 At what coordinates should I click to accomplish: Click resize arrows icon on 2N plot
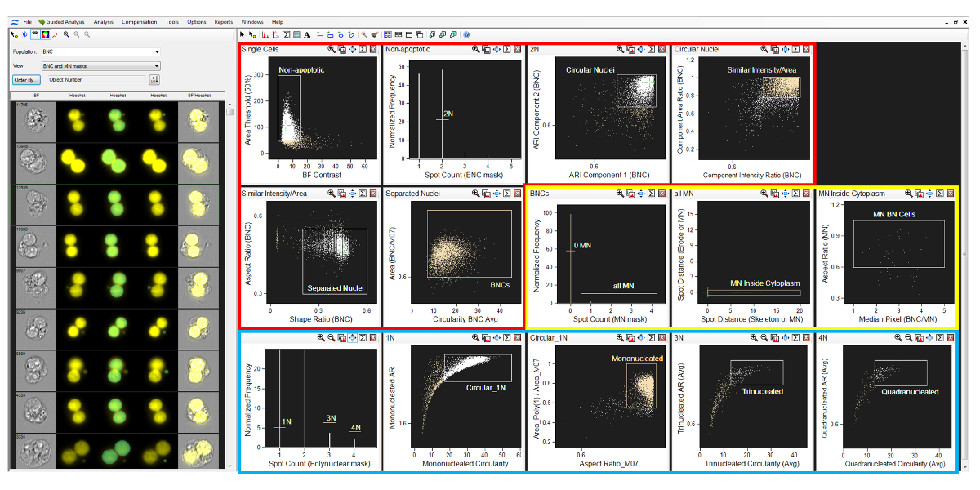pyautogui.click(x=640, y=49)
